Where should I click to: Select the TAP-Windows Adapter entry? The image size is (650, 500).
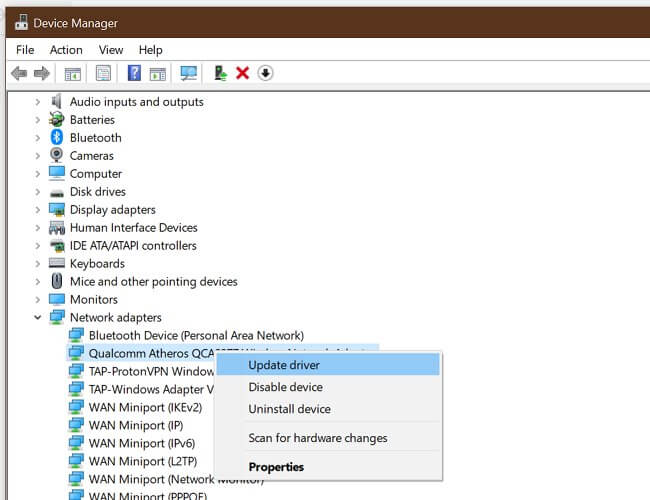pyautogui.click(x=151, y=389)
